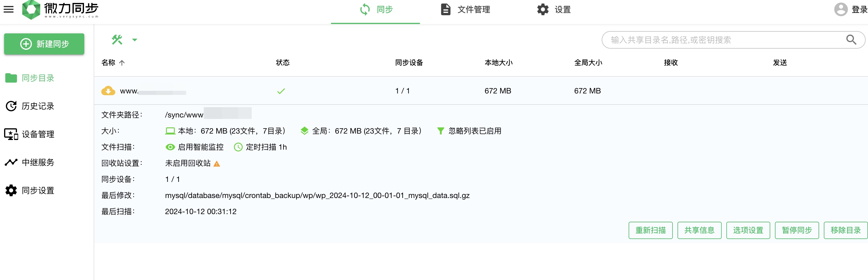This screenshot has height=280, width=868.
Task: Click the 全局大小 column header
Action: [x=588, y=63]
